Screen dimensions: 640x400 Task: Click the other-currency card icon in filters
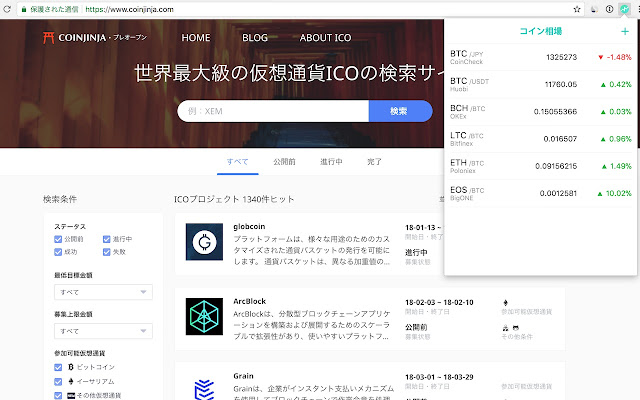coord(71,396)
